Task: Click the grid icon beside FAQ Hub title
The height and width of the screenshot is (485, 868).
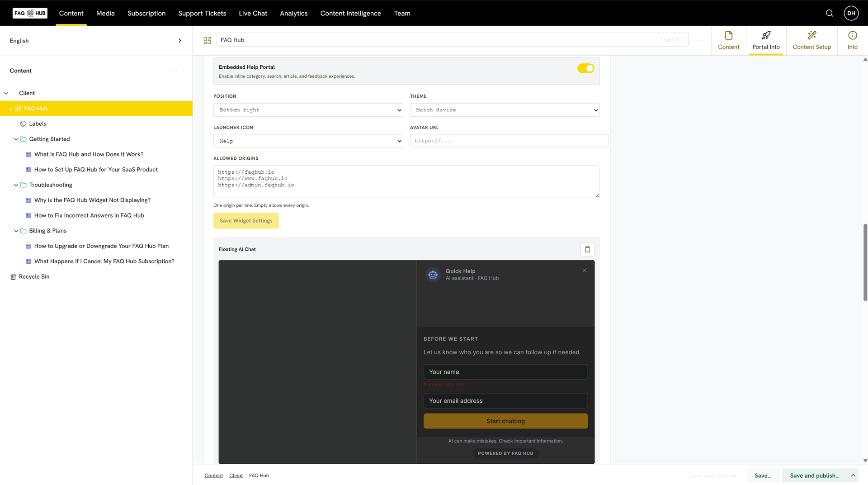Action: click(x=208, y=40)
